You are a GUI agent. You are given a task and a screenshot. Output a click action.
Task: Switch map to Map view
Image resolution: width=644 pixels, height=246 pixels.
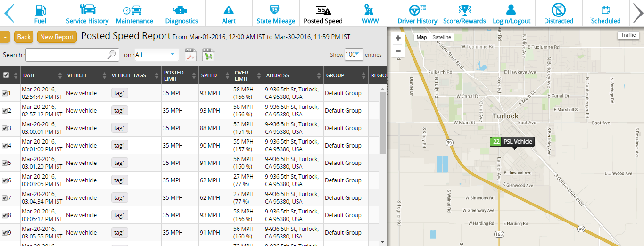pos(421,37)
